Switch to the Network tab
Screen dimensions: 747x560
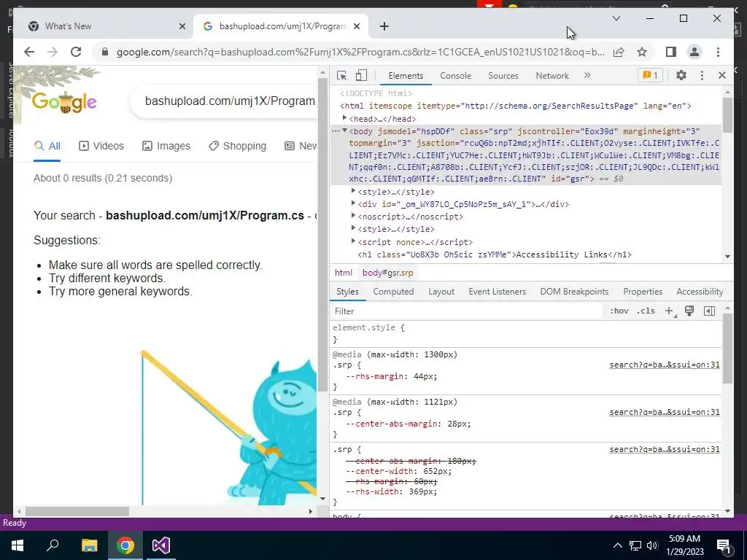pos(552,76)
